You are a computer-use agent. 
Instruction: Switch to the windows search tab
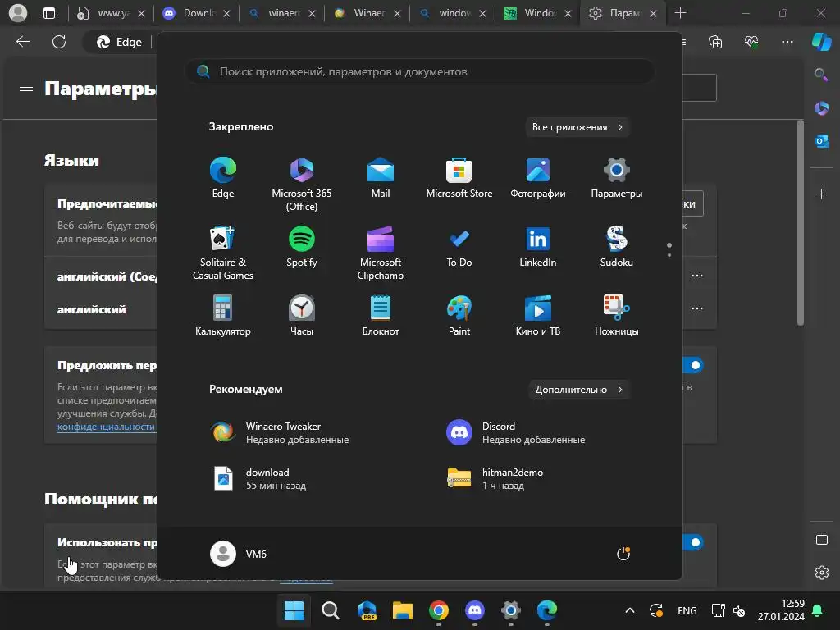(x=452, y=13)
